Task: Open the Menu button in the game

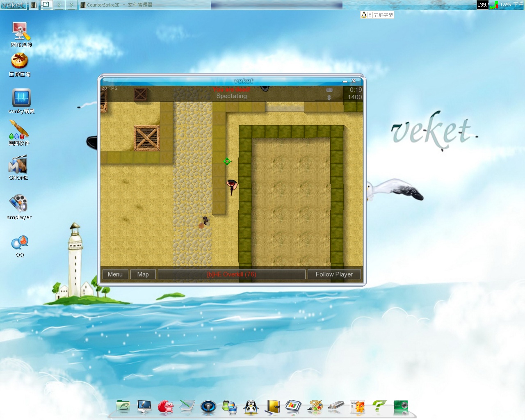Action: (115, 274)
